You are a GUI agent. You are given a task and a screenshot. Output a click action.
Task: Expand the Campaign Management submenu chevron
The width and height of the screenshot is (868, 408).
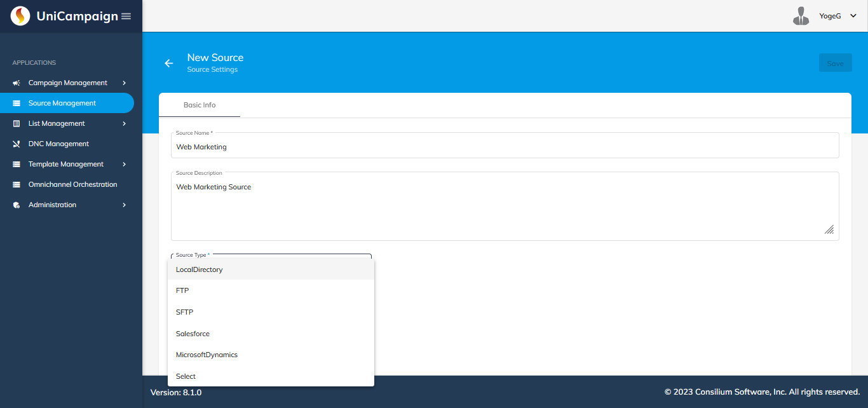coord(125,83)
